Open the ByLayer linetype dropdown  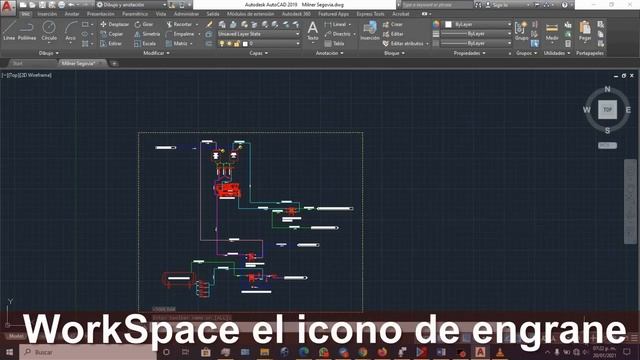(x=476, y=43)
